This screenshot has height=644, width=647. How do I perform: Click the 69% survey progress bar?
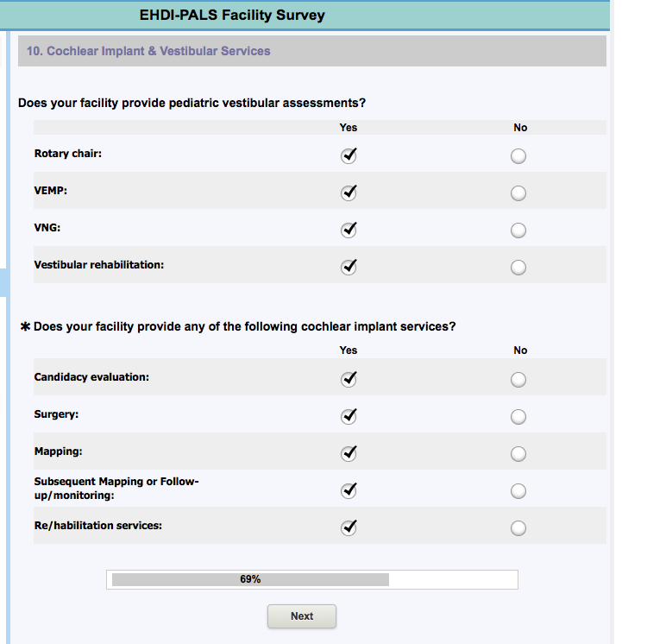(312, 579)
